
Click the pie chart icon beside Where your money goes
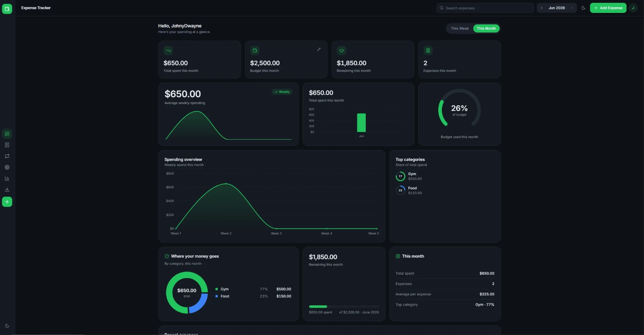coord(167,256)
